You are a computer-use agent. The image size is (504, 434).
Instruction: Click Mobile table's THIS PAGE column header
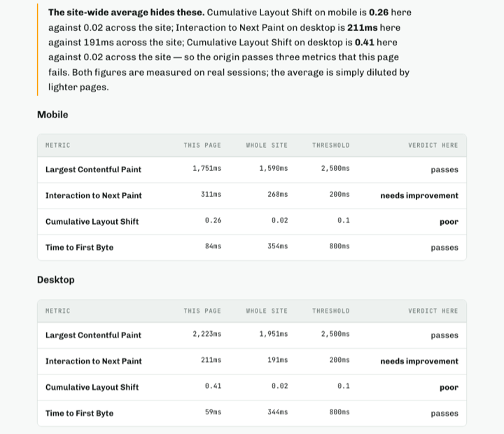202,146
